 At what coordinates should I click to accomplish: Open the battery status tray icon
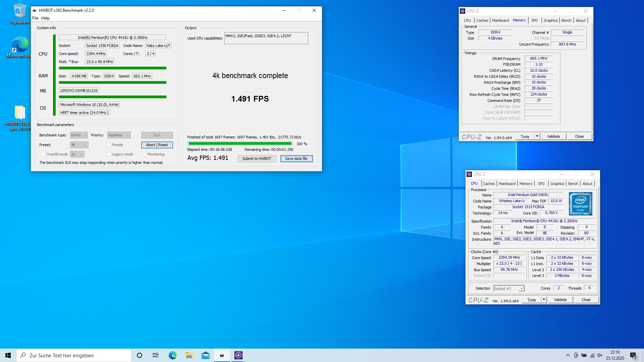[x=584, y=355]
